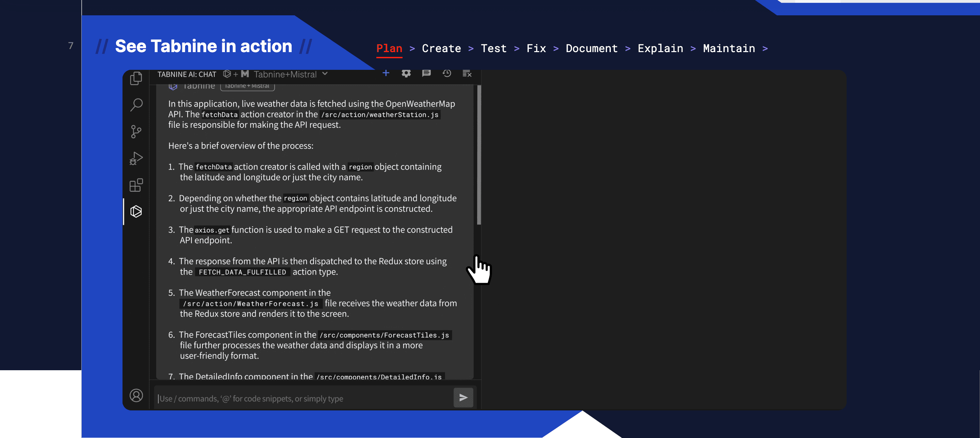Open the Source Control branch icon

[x=136, y=131]
